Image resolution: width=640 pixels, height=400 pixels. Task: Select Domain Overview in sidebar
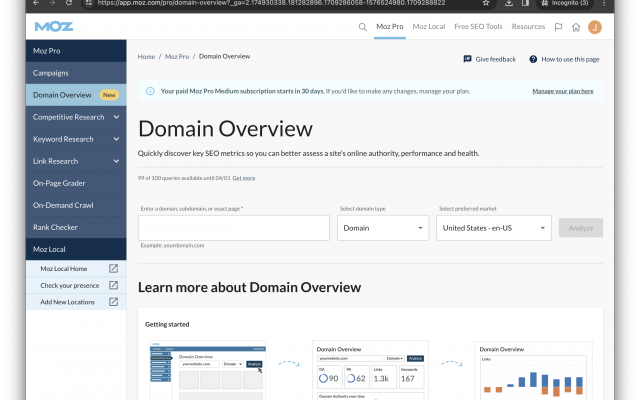point(76,95)
